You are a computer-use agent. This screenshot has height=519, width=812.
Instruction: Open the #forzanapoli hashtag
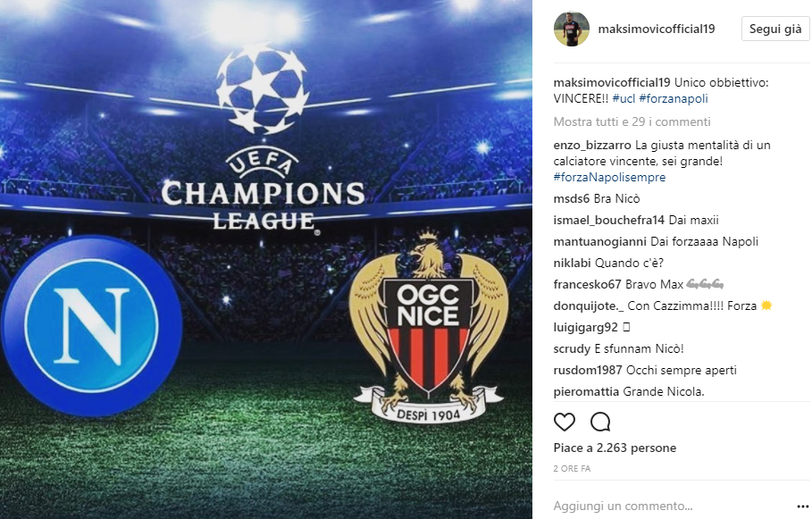click(674, 98)
